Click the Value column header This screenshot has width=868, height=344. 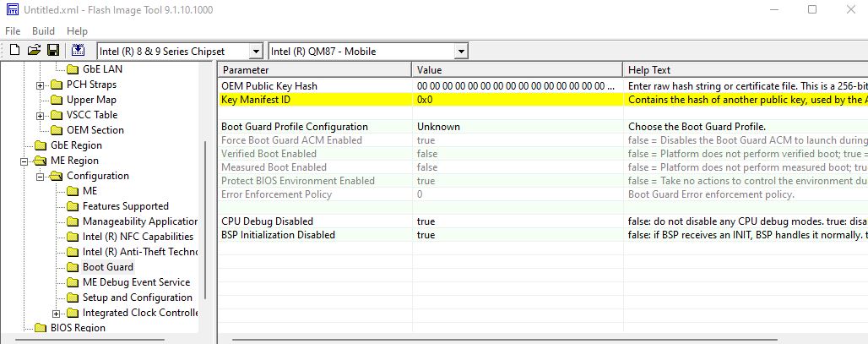[x=517, y=70]
